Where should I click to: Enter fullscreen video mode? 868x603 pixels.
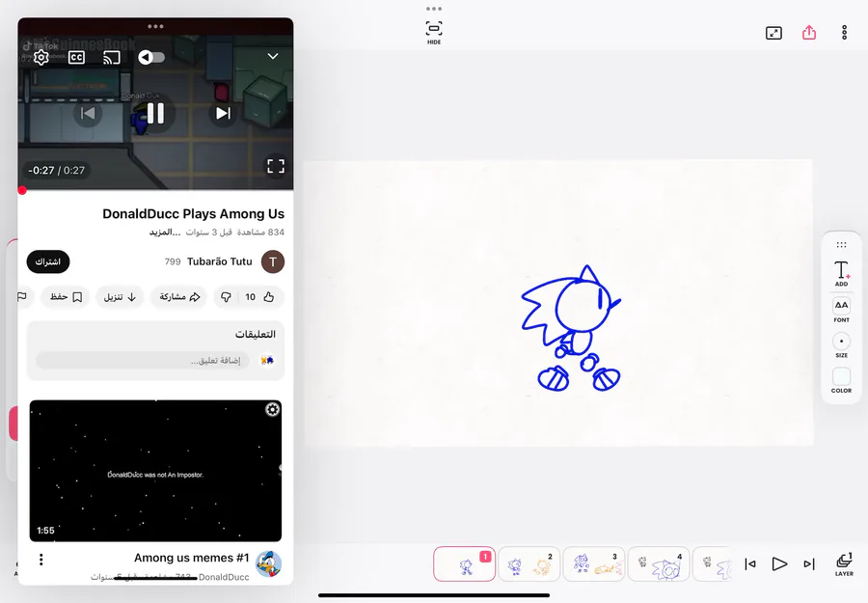(x=276, y=166)
